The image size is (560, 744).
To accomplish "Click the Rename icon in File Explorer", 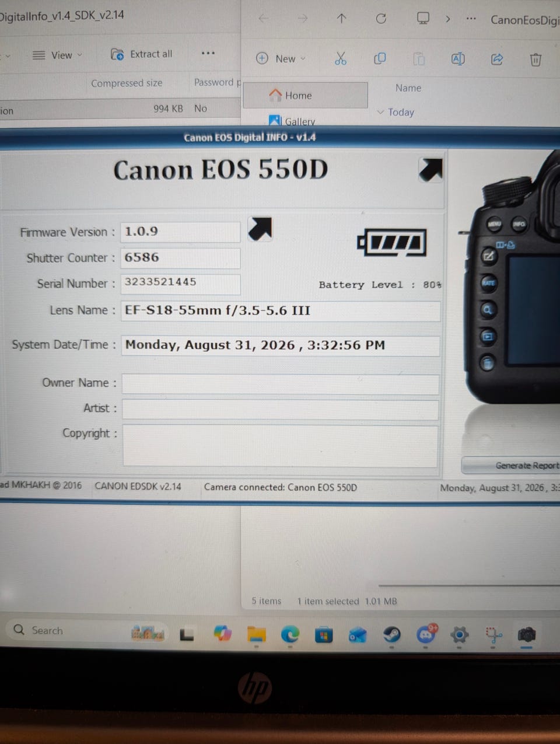I will pos(458,58).
